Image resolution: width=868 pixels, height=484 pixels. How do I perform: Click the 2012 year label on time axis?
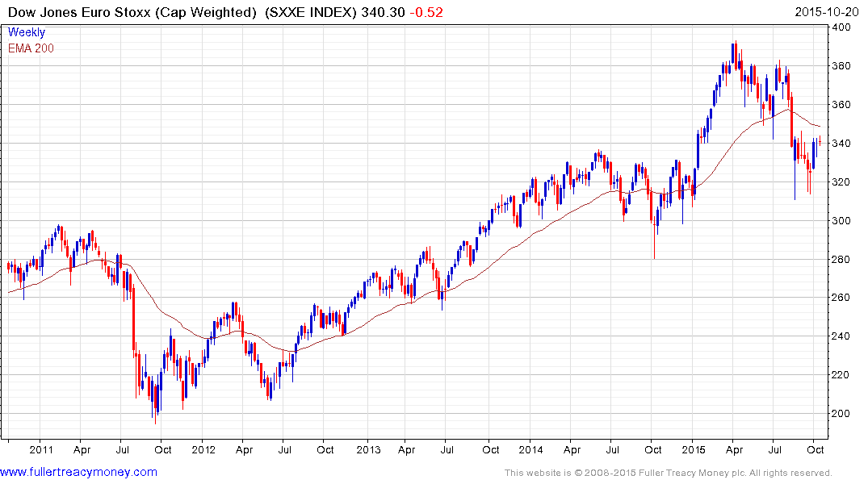(203, 449)
